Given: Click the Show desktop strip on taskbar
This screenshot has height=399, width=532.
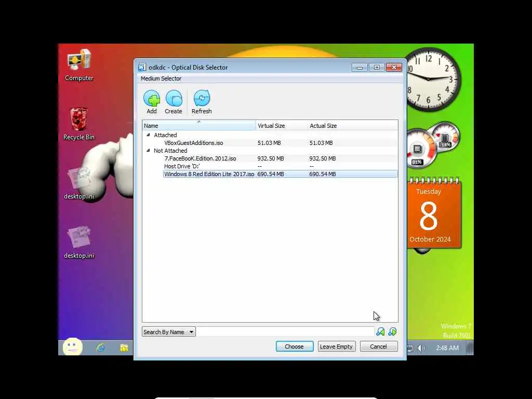Looking at the screenshot, I should (x=470, y=348).
